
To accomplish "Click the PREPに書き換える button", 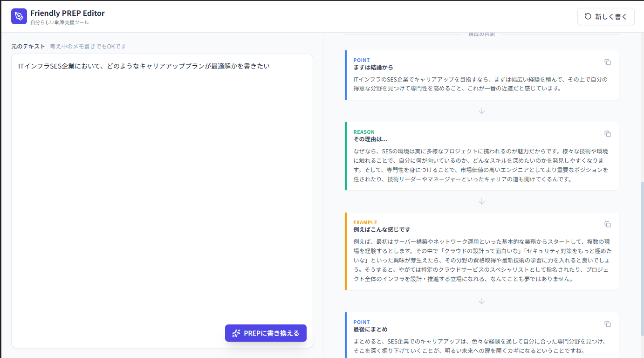I will [x=266, y=333].
